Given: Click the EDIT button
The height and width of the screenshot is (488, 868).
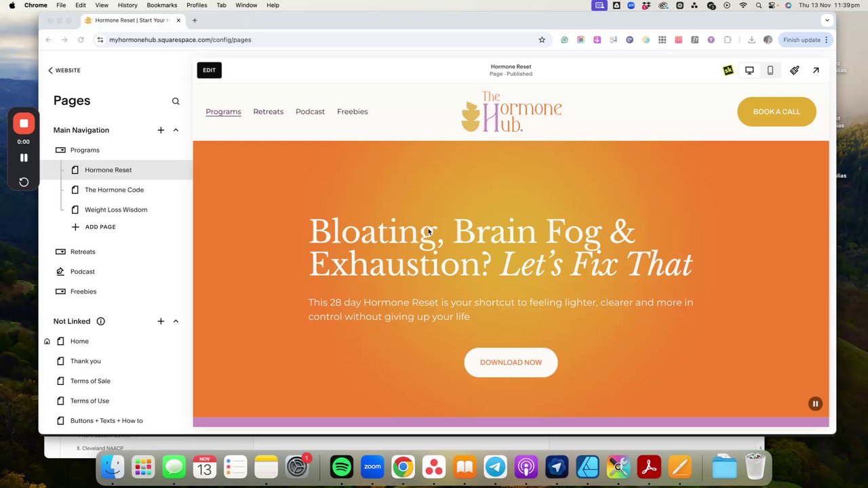Looking at the screenshot, I should pos(209,70).
